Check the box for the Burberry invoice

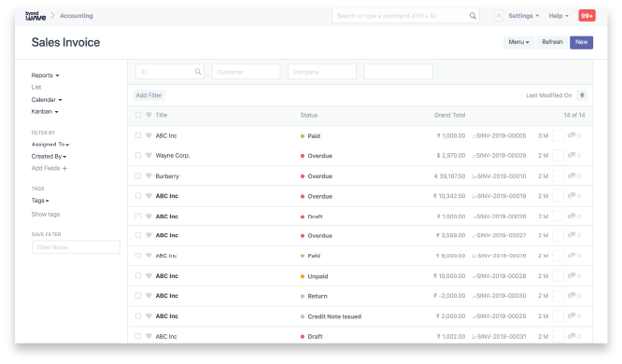pyautogui.click(x=138, y=175)
